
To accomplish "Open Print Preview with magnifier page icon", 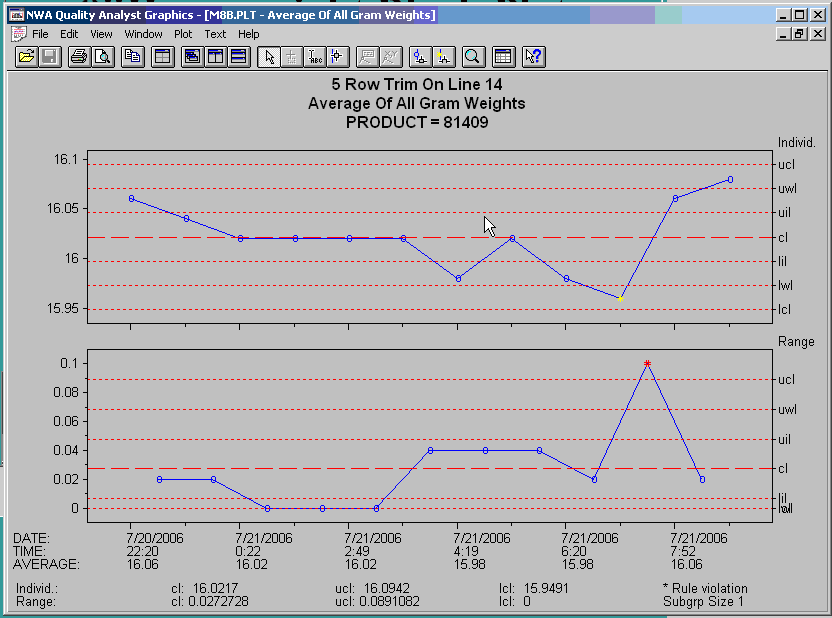I will click(x=101, y=57).
